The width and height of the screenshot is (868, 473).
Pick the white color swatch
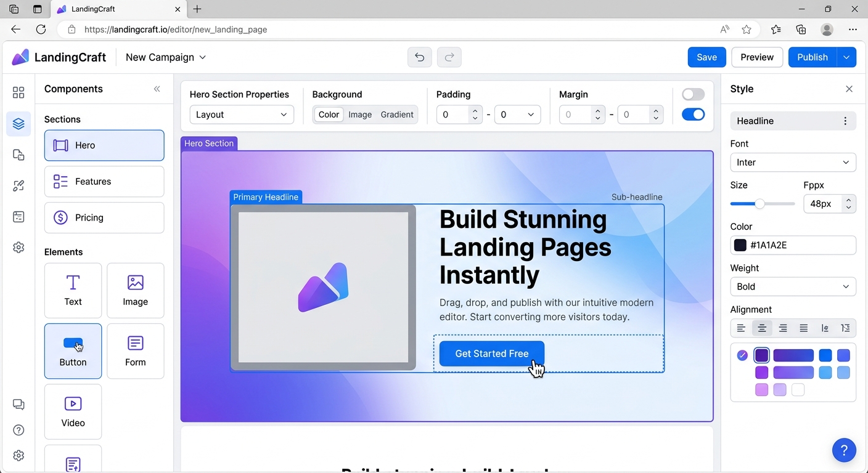tap(798, 390)
